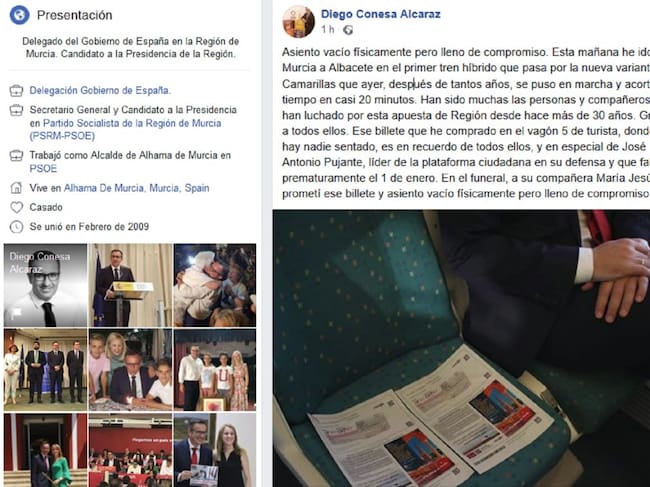650x487 pixels.
Task: Open black-and-white portrait photo thumbnail
Action: point(45,285)
